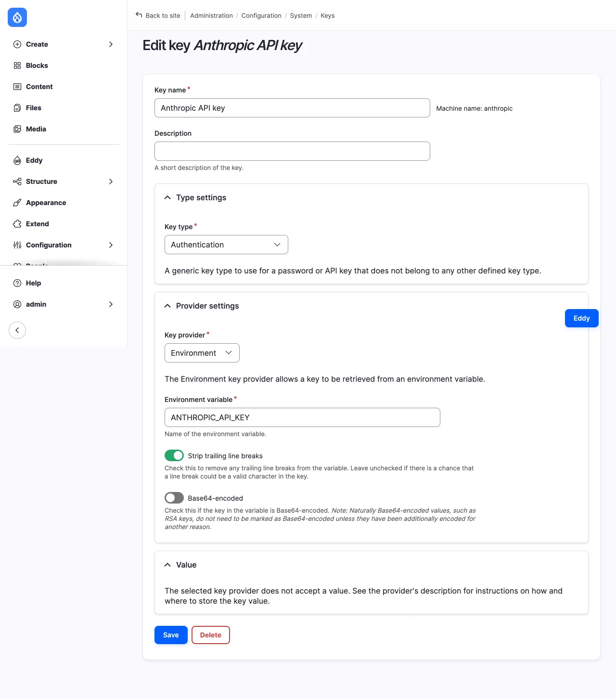Disable the Strip trailing line breaks toggle

pyautogui.click(x=174, y=455)
